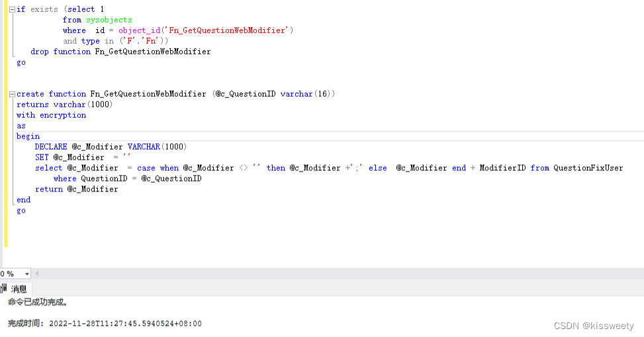Click 'ModifierID' column name in select
The height and width of the screenshot is (337, 644).
click(503, 168)
